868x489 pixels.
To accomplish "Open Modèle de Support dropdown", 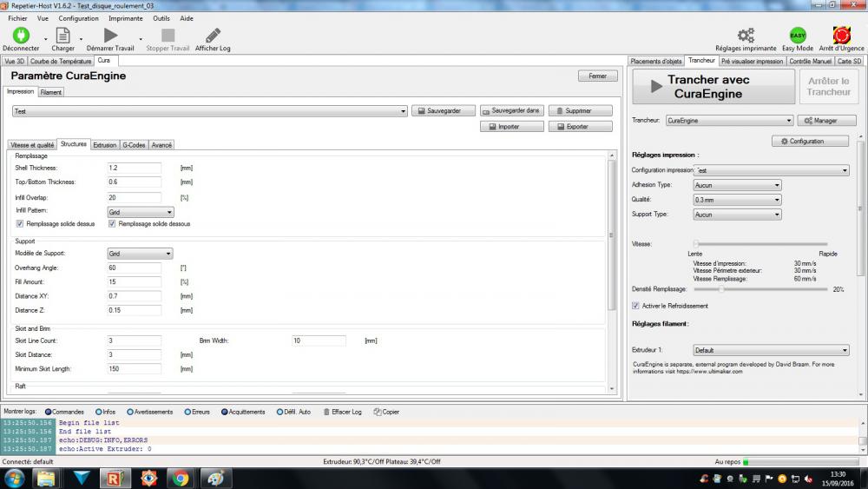I will coord(140,254).
